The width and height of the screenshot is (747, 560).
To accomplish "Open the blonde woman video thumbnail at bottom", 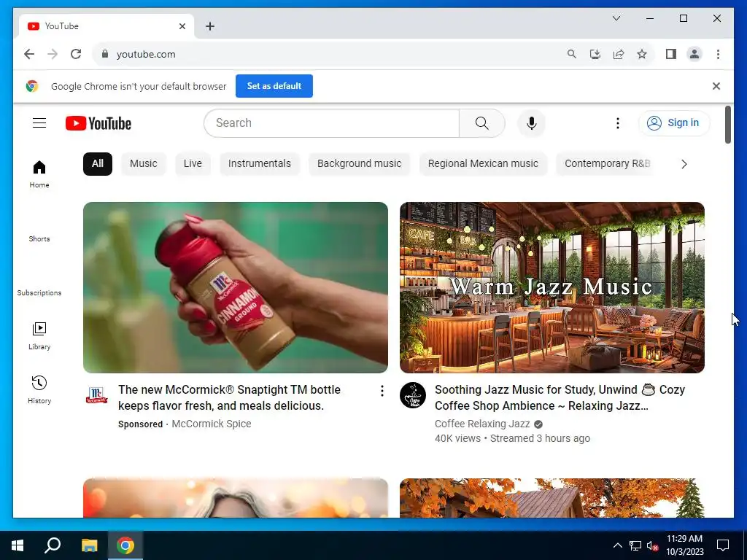I will pyautogui.click(x=236, y=497).
